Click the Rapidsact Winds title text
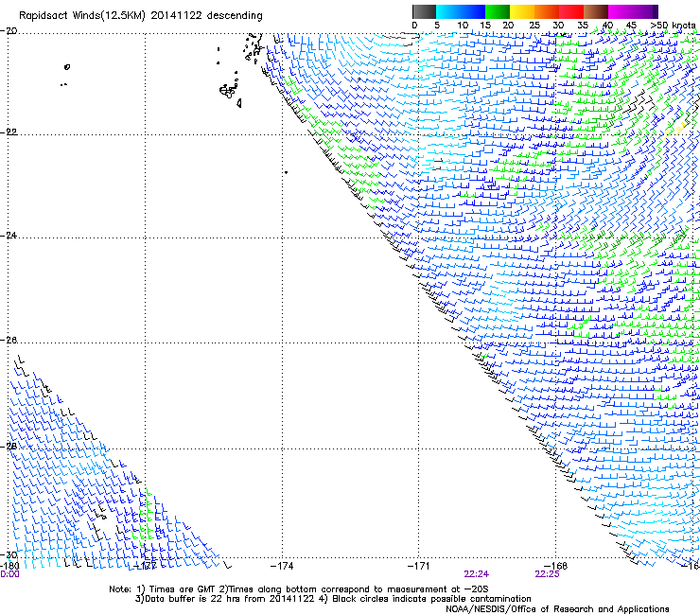Image resolution: width=700 pixels, height=615 pixels. tap(141, 16)
